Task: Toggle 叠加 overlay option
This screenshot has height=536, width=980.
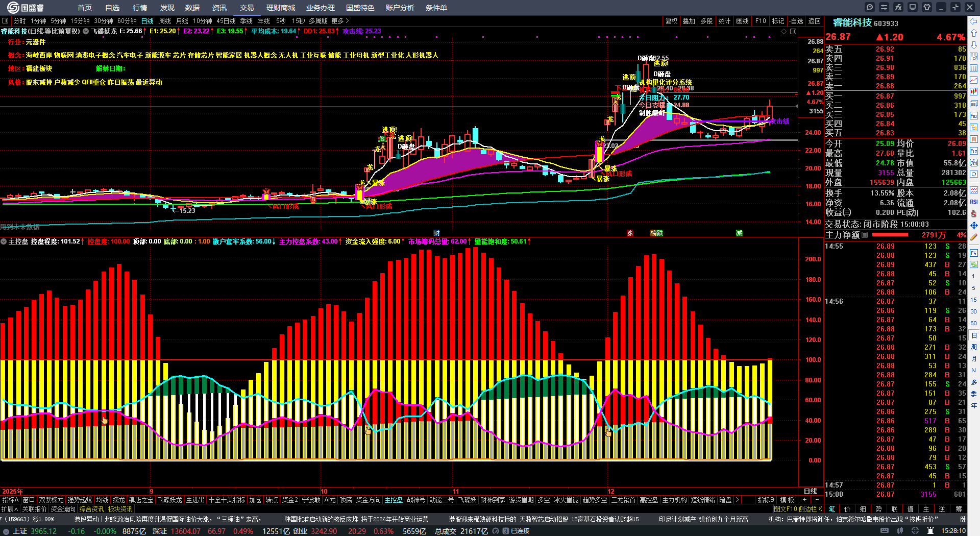Action: pyautogui.click(x=689, y=21)
